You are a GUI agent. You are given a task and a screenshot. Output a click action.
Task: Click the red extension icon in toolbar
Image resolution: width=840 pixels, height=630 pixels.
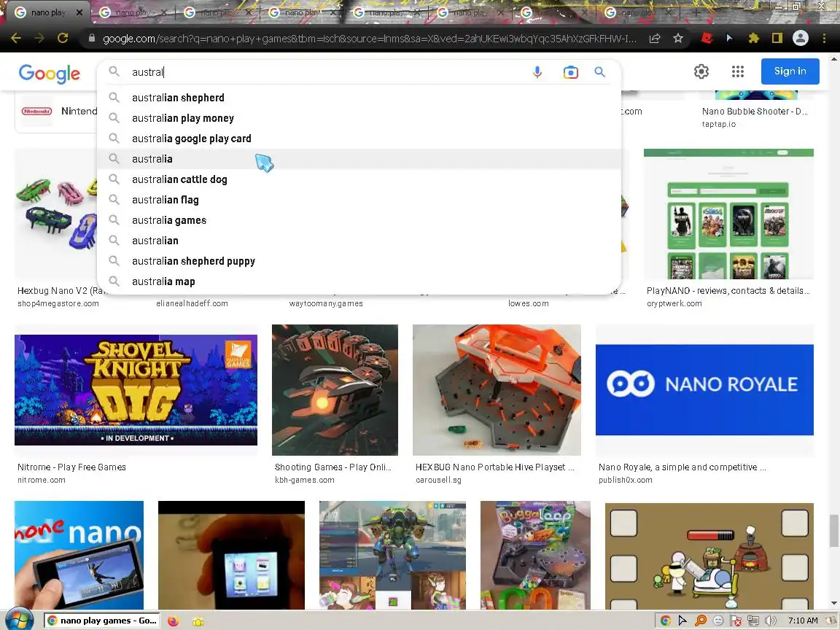(x=707, y=38)
